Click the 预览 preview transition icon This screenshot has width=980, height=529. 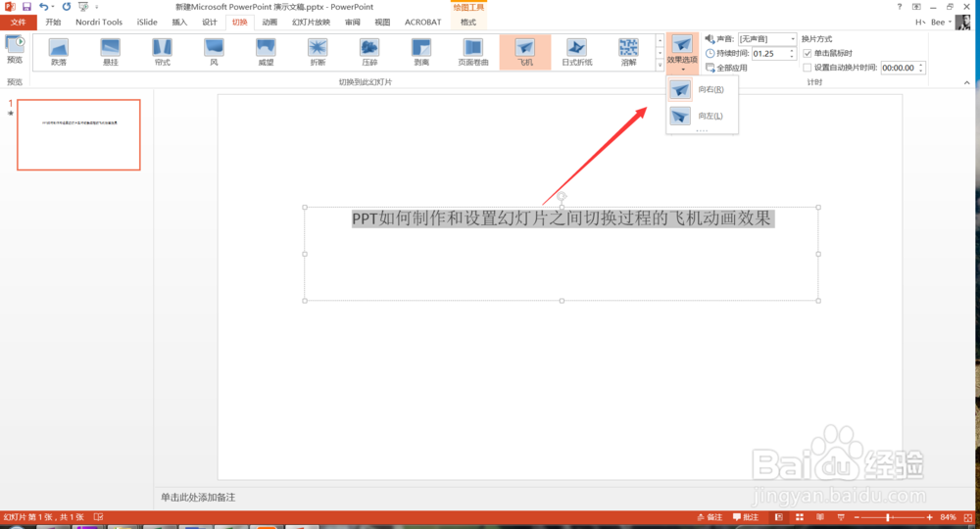[x=15, y=50]
